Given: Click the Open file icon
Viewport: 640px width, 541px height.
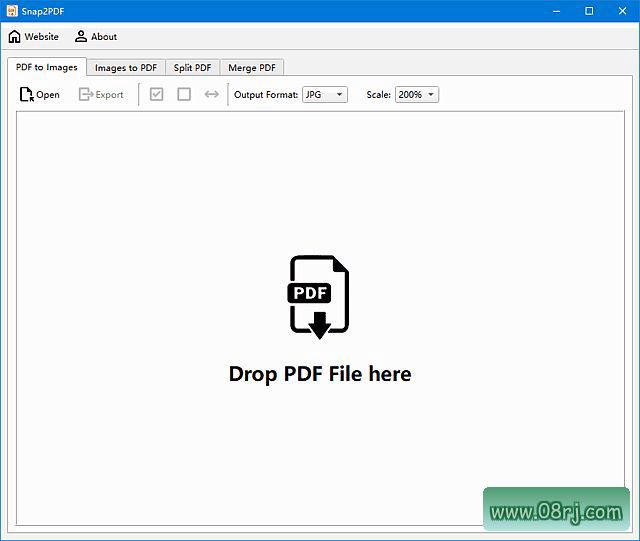Looking at the screenshot, I should [x=26, y=95].
